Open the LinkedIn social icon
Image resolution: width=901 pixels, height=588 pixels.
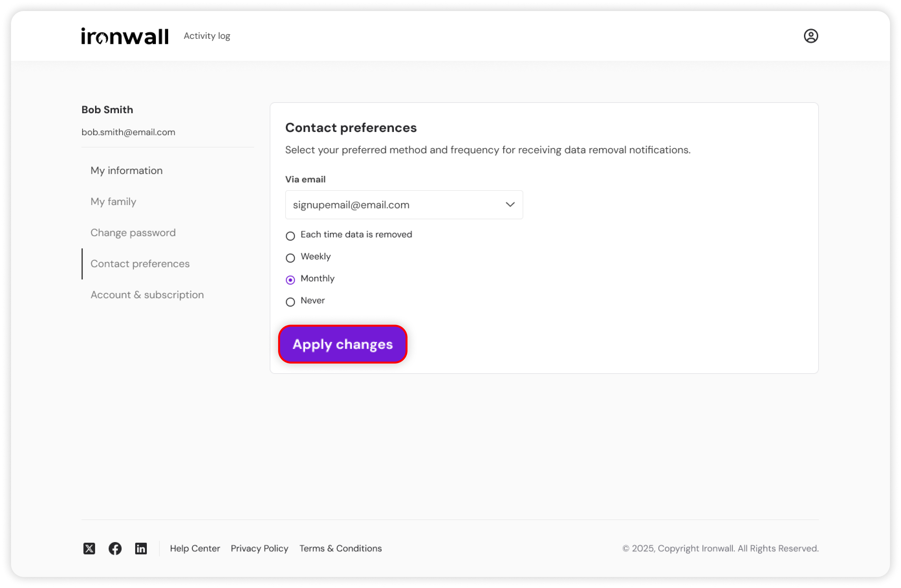pos(141,548)
